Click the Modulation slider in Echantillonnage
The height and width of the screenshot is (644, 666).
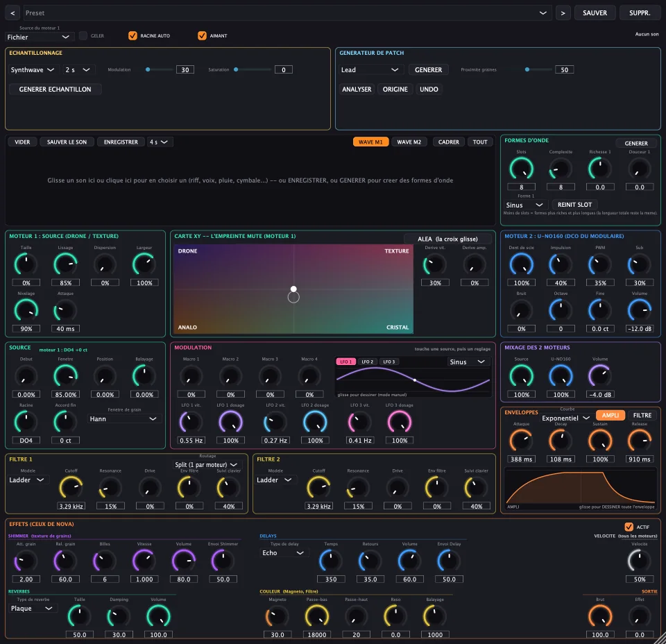click(160, 69)
